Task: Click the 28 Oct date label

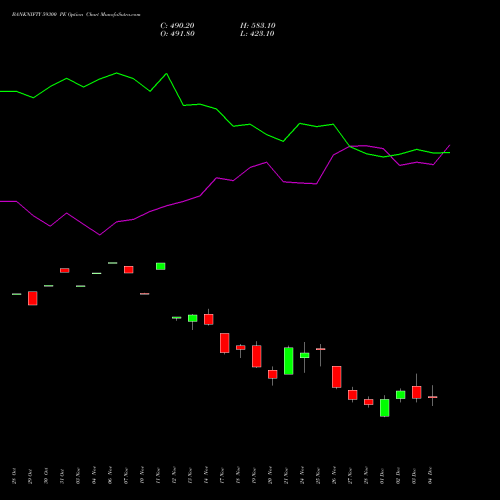Action: pyautogui.click(x=14, y=476)
